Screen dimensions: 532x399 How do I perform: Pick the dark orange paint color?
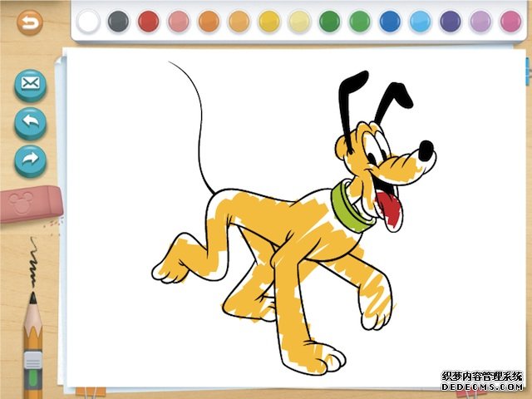[209, 22]
